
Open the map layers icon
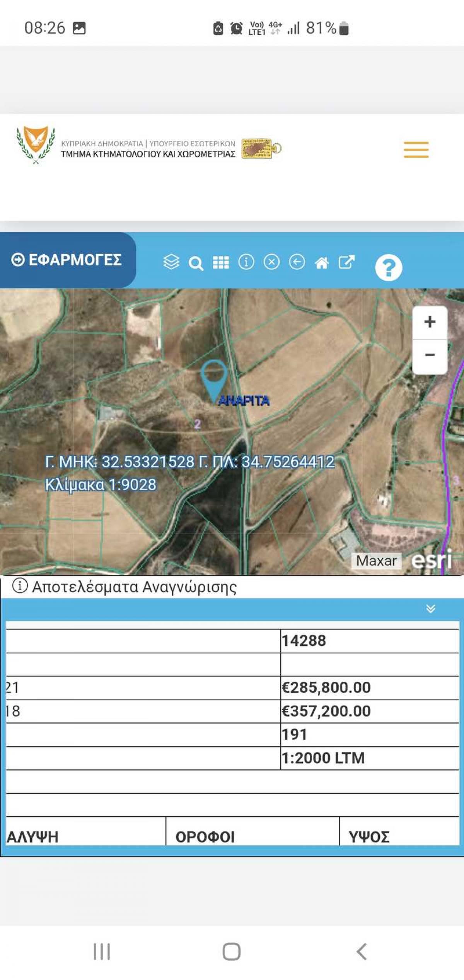[x=171, y=262]
